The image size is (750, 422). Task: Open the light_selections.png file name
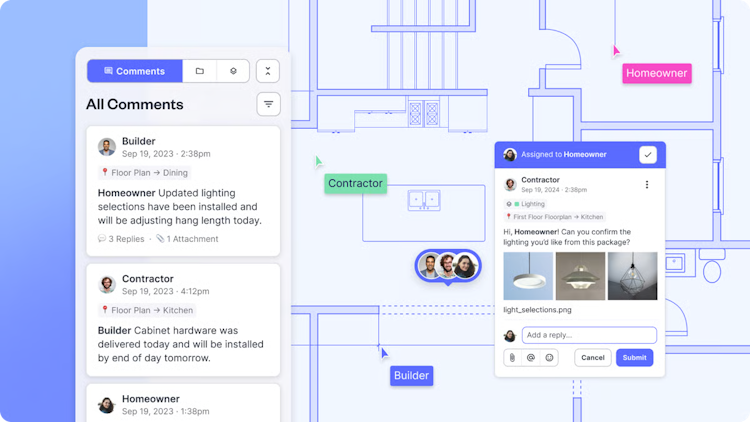[538, 310]
